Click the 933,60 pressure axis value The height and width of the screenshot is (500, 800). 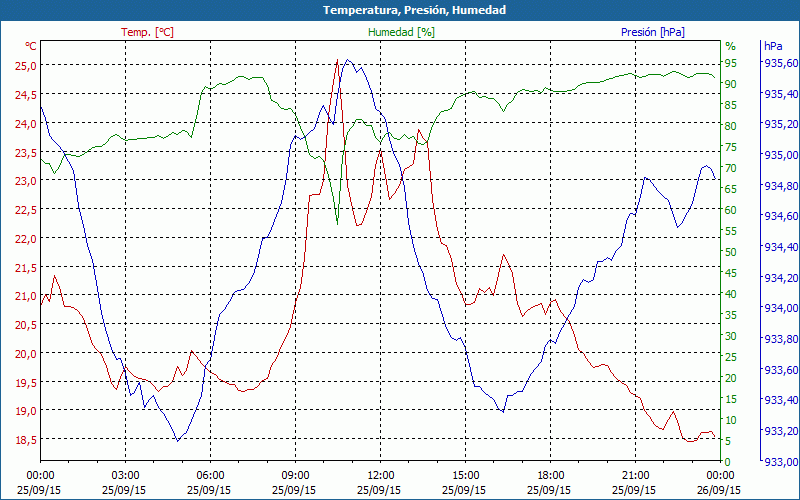(781, 370)
